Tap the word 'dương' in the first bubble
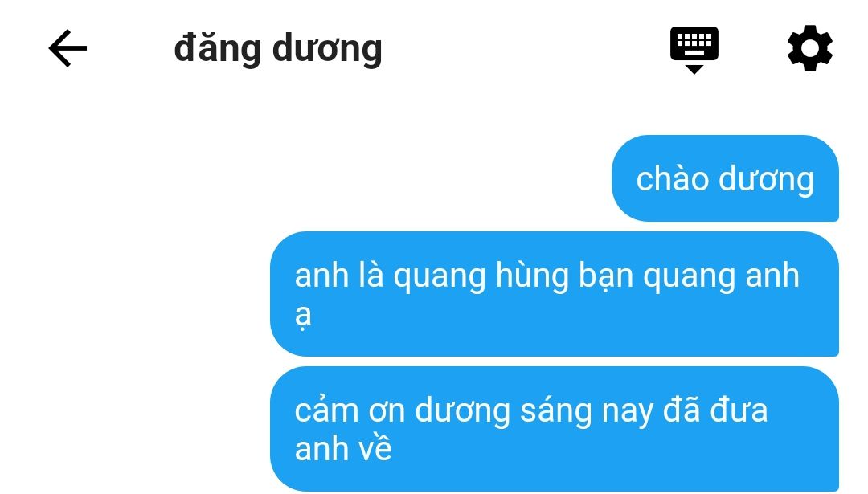 (766, 181)
